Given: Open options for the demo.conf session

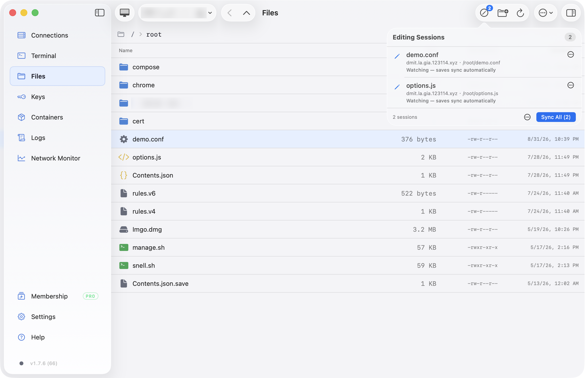Looking at the screenshot, I should (x=570, y=54).
